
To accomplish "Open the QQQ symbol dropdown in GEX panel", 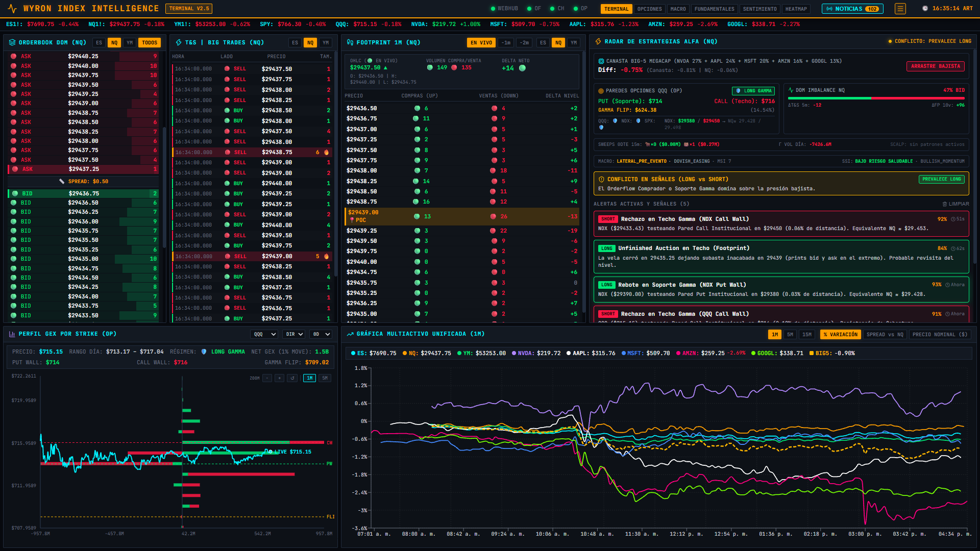I will tap(264, 335).
